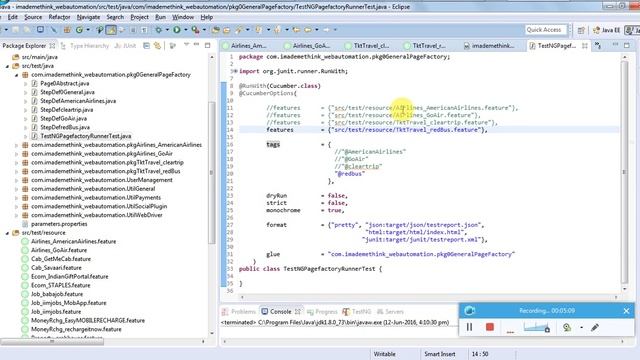Click the green Run button in toolbar
The image size is (640, 360).
tap(176, 30)
